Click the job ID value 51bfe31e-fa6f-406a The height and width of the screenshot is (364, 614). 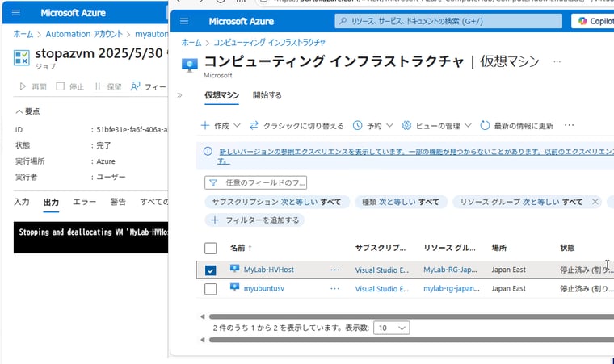132,130
